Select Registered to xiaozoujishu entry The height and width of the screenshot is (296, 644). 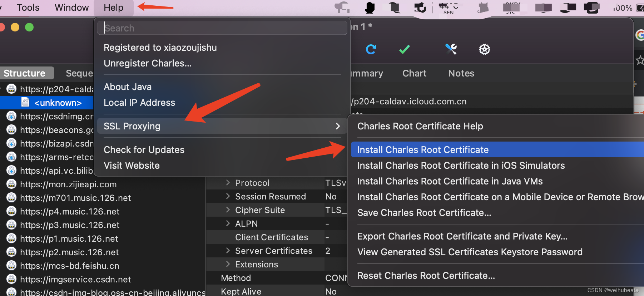[160, 48]
